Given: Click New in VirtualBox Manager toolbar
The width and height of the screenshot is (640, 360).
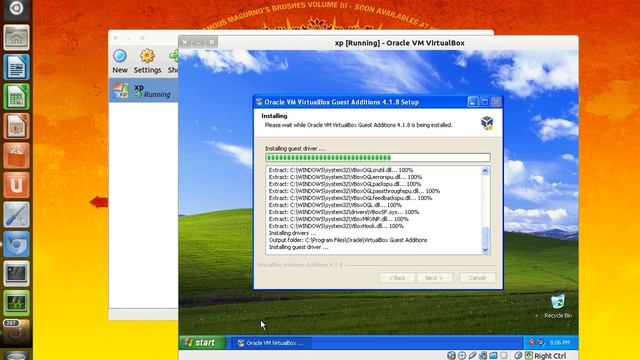Looking at the screenshot, I should (120, 61).
